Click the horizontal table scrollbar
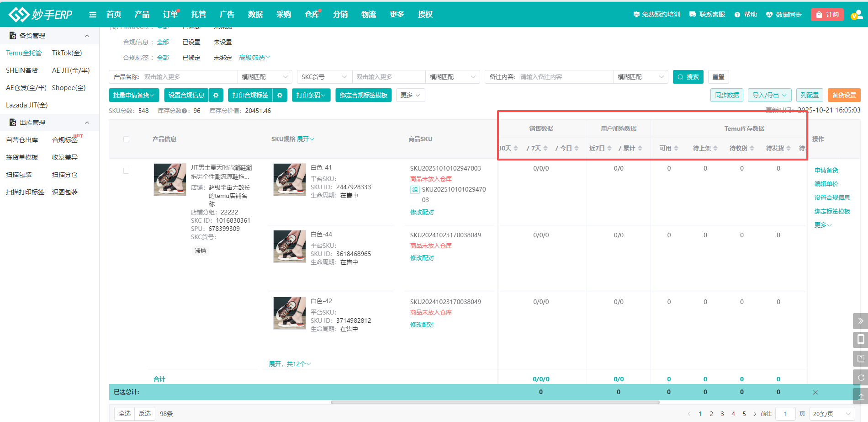 tap(495, 402)
